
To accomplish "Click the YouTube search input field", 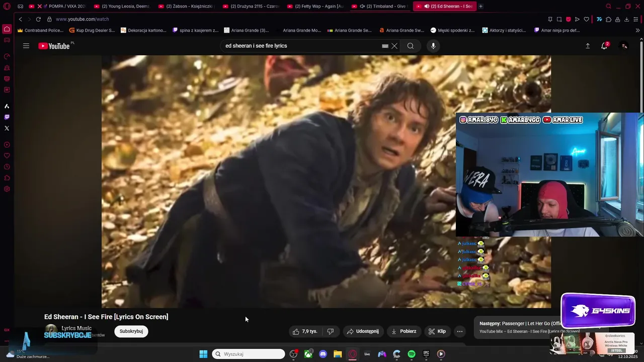I will click(302, 46).
